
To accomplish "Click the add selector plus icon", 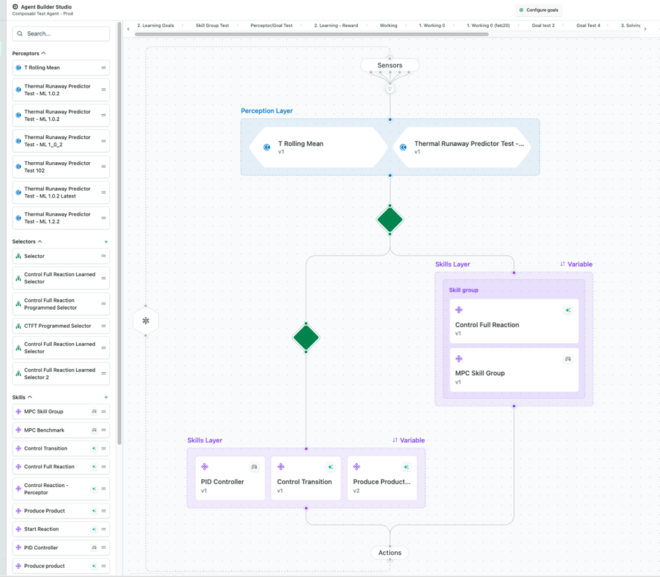I will click(x=106, y=241).
